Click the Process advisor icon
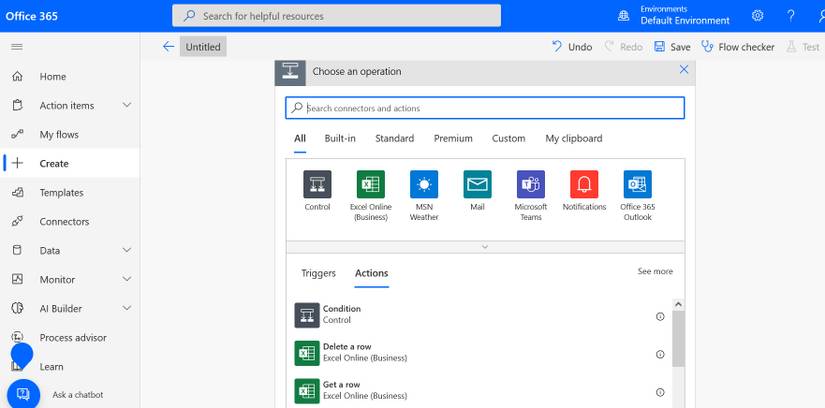This screenshot has width=825, height=408. click(17, 337)
